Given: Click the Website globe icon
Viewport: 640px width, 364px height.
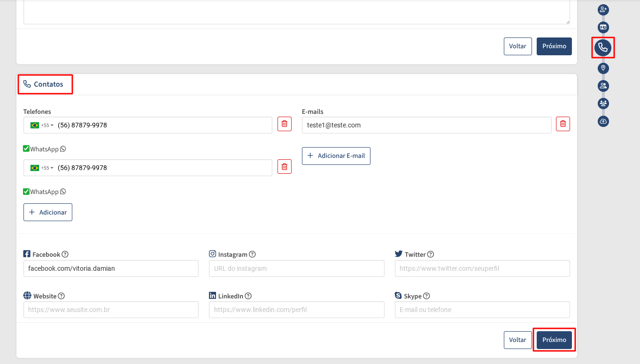Looking at the screenshot, I should [27, 295].
